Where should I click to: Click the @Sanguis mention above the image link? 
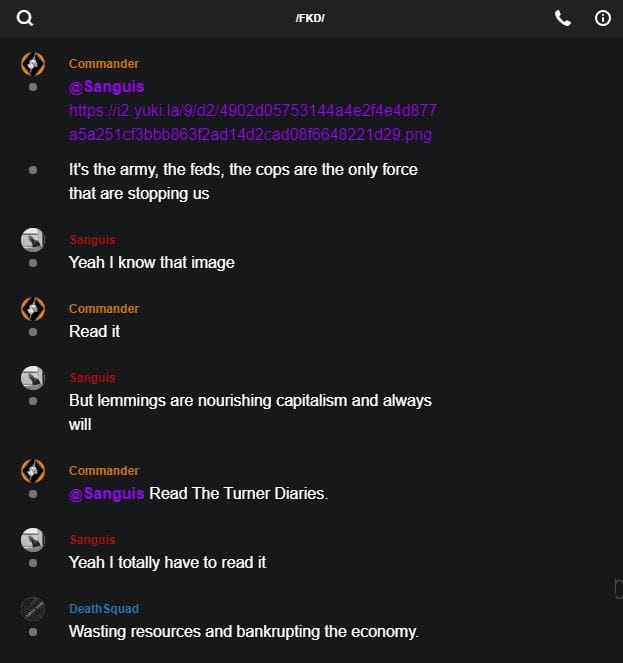click(106, 87)
